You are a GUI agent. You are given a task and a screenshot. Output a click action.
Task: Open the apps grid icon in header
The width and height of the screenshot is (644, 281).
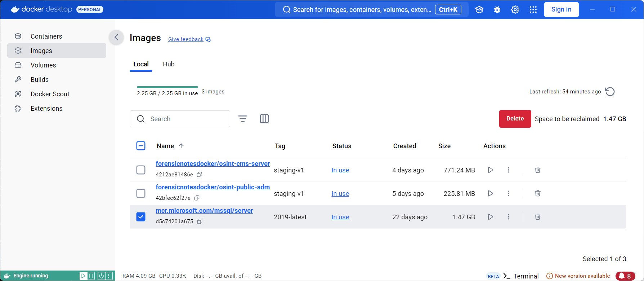tap(533, 10)
